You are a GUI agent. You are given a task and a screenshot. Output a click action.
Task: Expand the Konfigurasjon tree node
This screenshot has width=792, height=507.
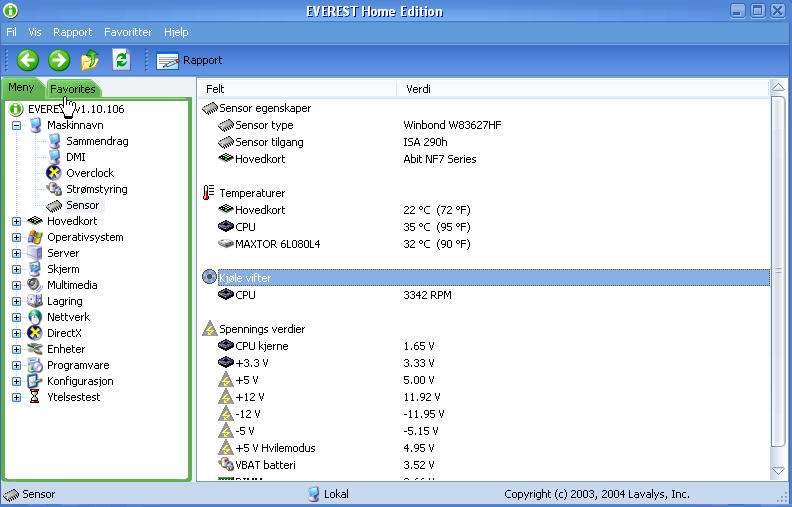pyautogui.click(x=17, y=381)
